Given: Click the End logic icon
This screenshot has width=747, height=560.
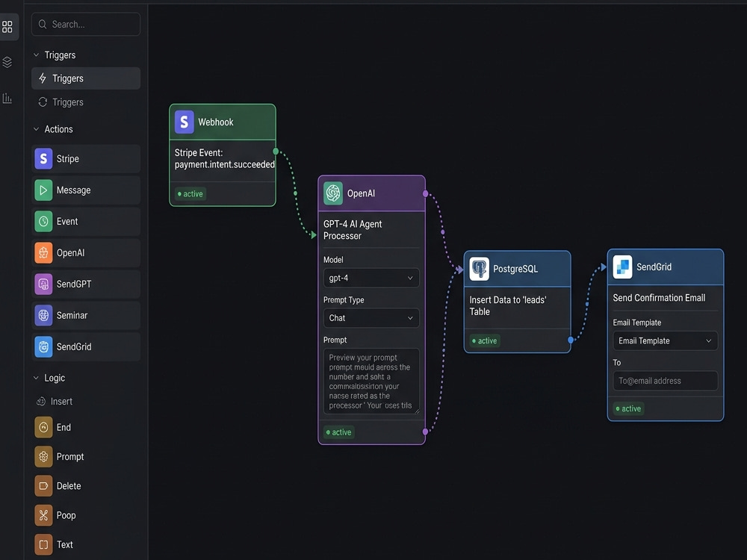Looking at the screenshot, I should tap(43, 427).
